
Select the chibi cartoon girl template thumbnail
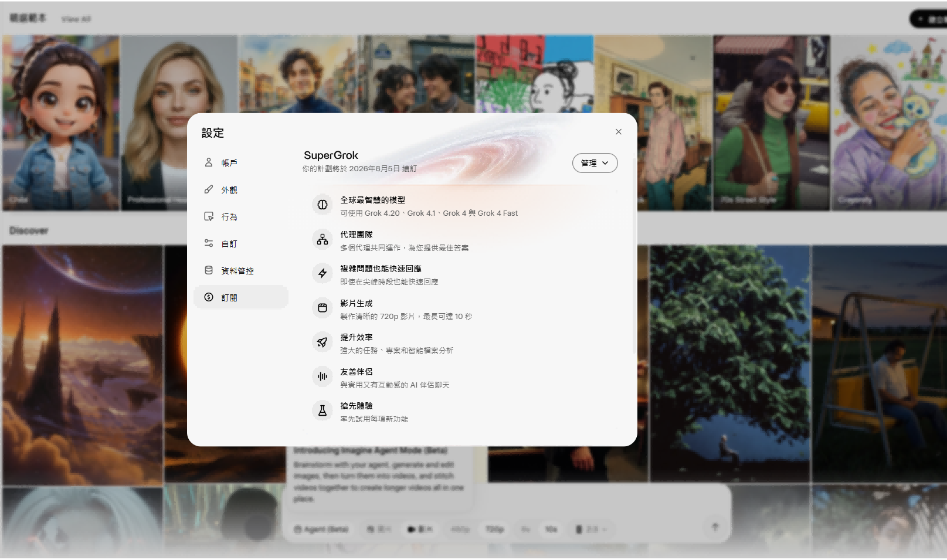(60, 123)
